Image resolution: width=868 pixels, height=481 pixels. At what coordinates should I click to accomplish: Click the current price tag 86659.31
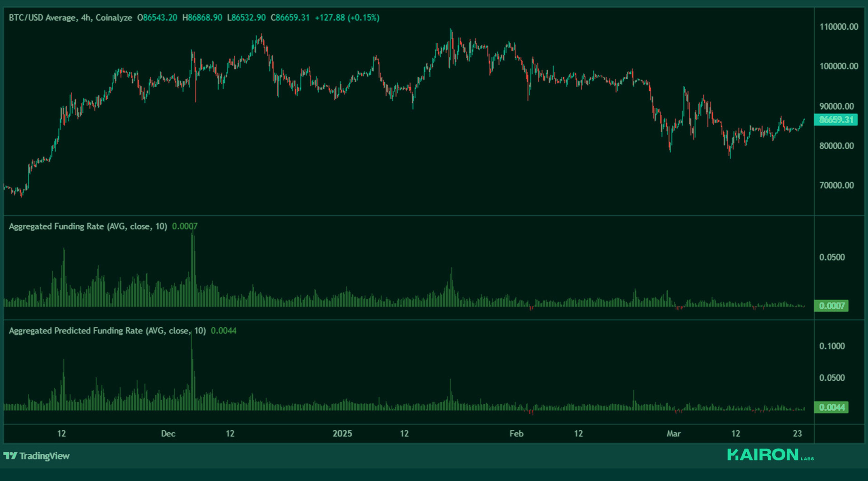click(836, 120)
